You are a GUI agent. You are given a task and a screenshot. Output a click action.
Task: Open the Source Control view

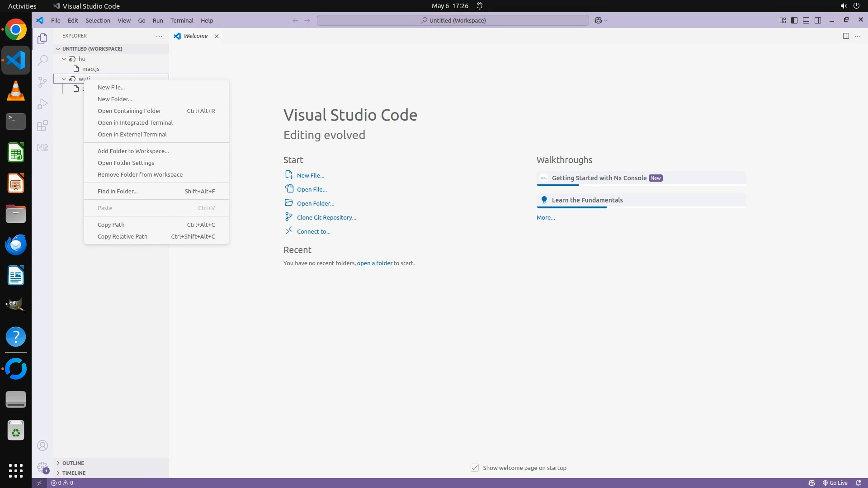[x=42, y=82]
